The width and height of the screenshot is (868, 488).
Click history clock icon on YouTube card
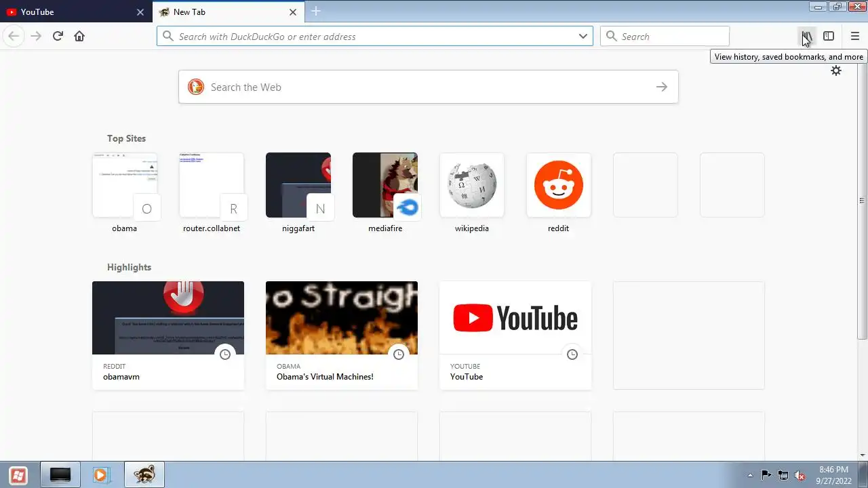click(x=572, y=354)
